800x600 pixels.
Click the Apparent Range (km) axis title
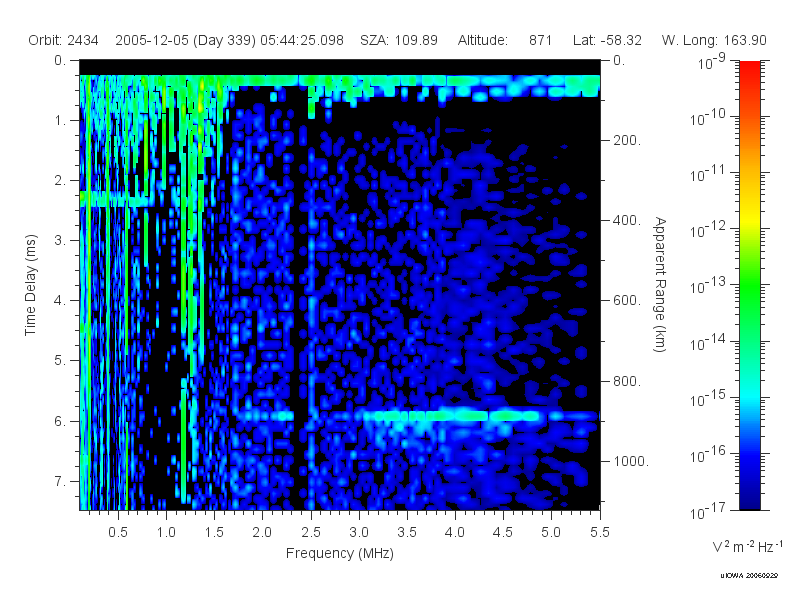(x=660, y=285)
